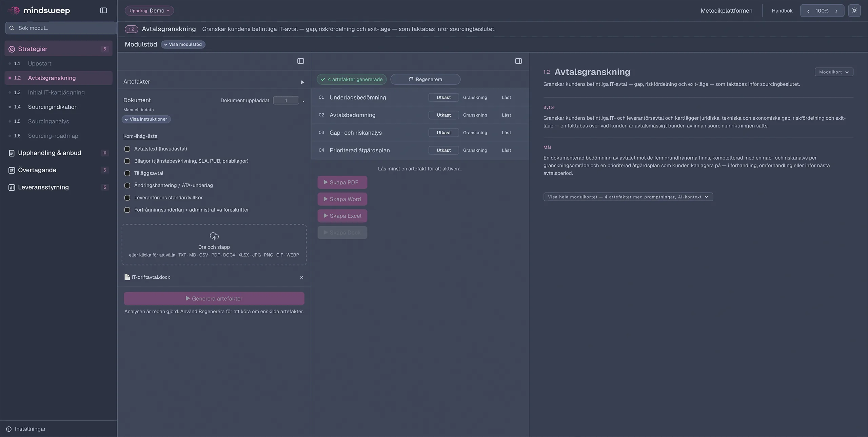Click Skapa Deck
Viewport: 868px width, 437px height.
[x=342, y=233]
